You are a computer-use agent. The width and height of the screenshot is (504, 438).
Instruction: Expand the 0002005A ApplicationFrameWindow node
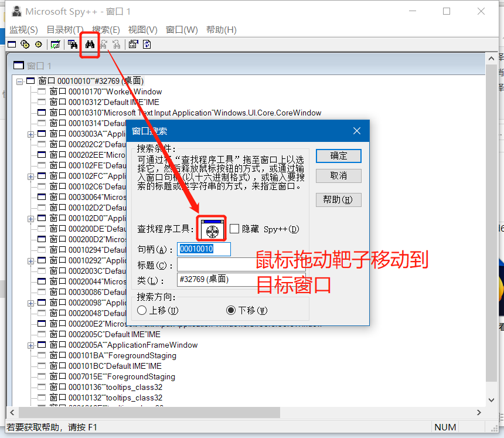pos(30,346)
